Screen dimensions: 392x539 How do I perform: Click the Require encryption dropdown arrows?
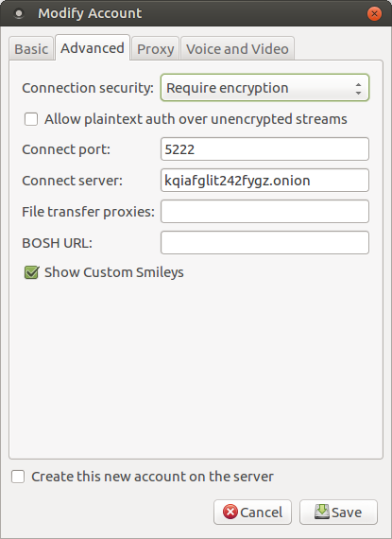pyautogui.click(x=358, y=89)
